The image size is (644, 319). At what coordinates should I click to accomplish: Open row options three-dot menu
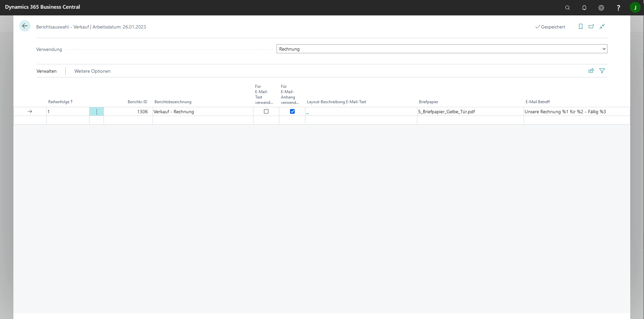[97, 112]
